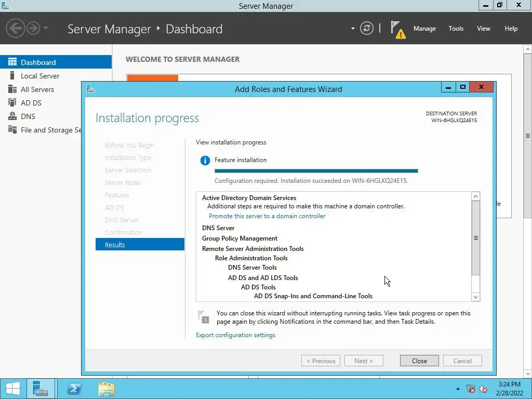Click the All Servers icon

[x=12, y=89]
